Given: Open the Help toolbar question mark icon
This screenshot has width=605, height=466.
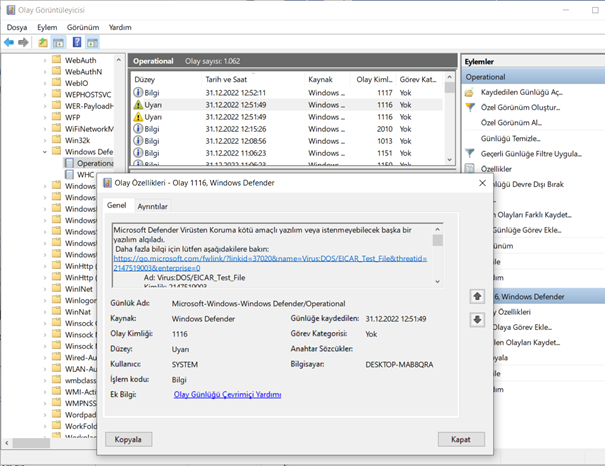Looking at the screenshot, I should 77,42.
